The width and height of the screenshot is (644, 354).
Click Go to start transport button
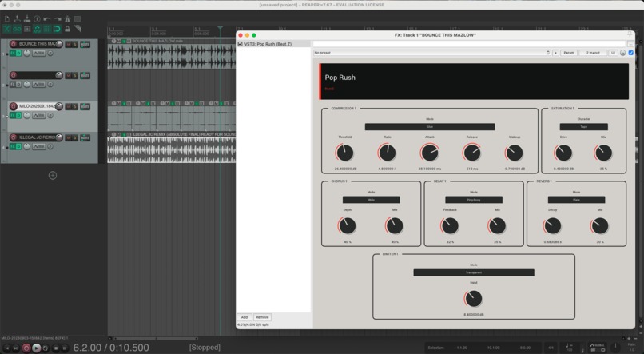click(6, 348)
